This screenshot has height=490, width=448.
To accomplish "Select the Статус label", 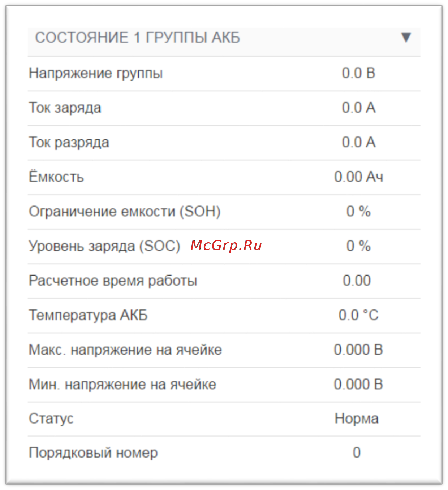I will coord(51,419).
